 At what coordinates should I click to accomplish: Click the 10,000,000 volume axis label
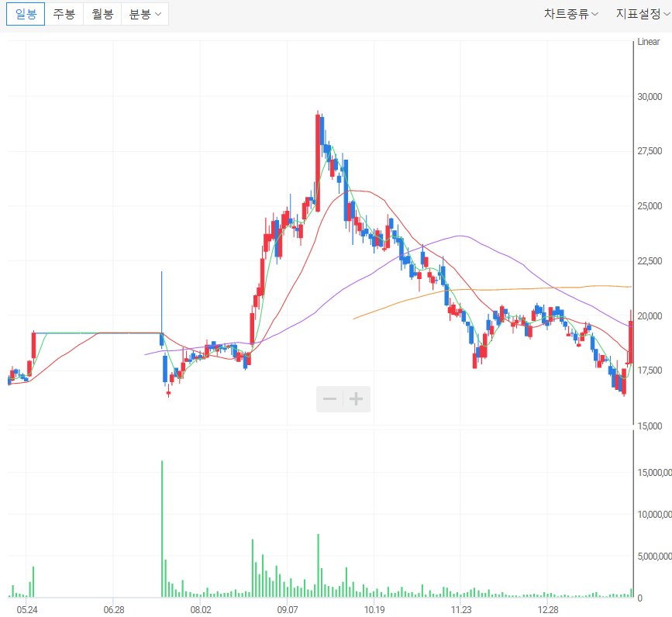(654, 514)
